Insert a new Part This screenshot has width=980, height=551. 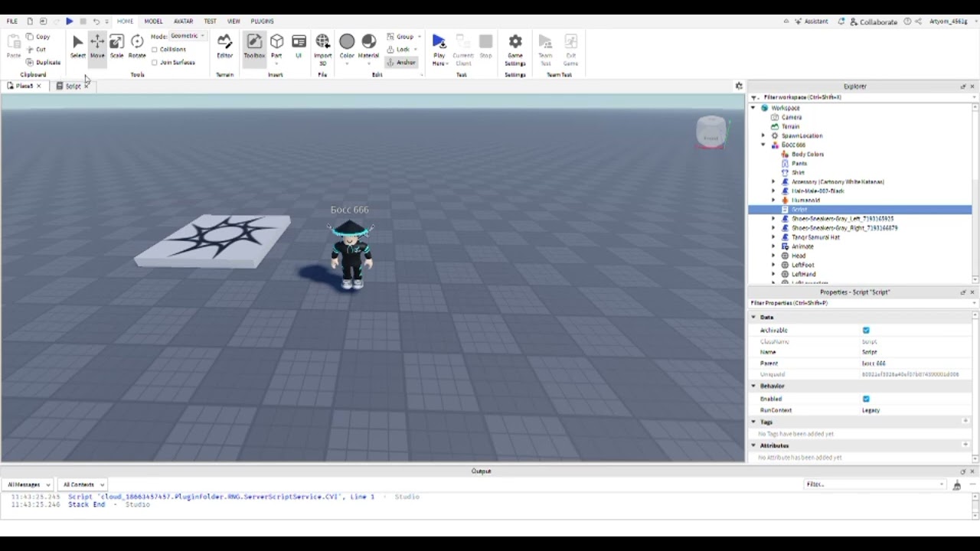[276, 46]
